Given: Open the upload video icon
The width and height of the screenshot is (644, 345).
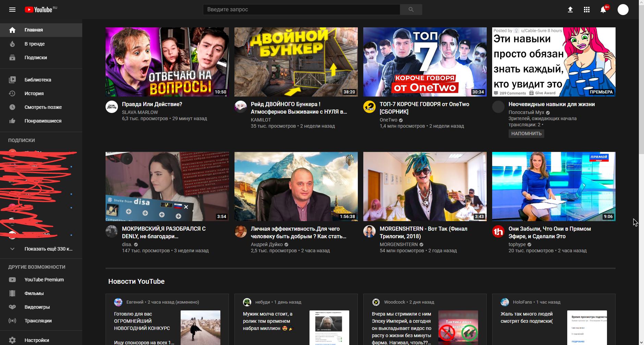Looking at the screenshot, I should click(x=570, y=10).
